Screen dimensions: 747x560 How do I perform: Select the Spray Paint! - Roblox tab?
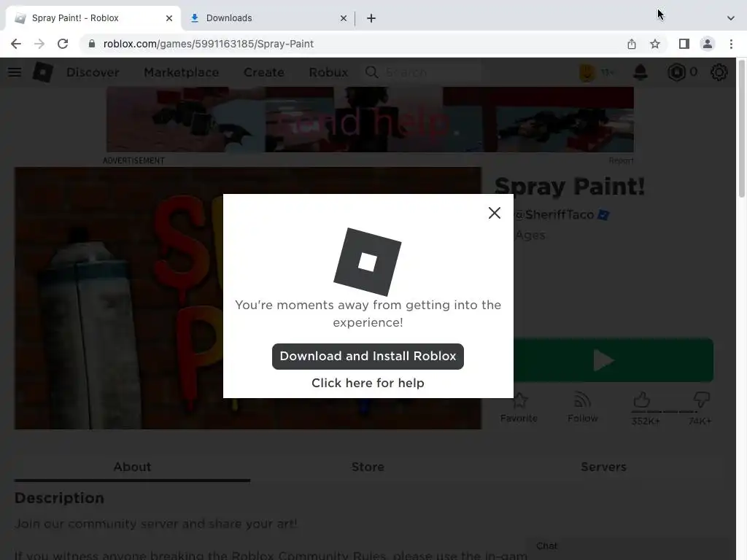93,18
